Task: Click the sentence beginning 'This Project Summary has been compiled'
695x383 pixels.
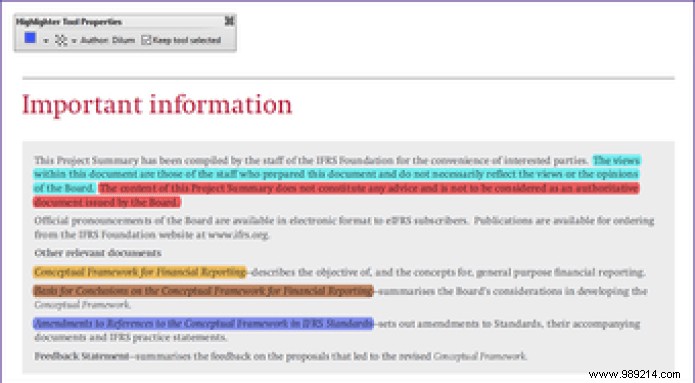Action: (x=311, y=160)
